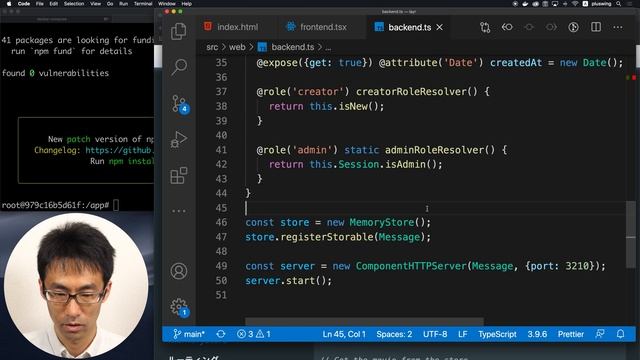This screenshot has height=360, width=640.
Task: Switch to the frontend.tsx tab
Action: coord(323,27)
